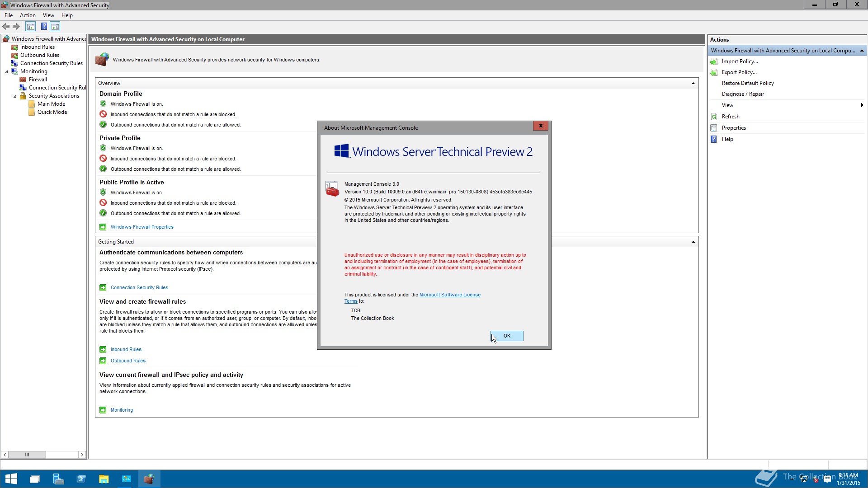868x488 pixels.
Task: Open the Inbound Rules link
Action: click(x=126, y=349)
